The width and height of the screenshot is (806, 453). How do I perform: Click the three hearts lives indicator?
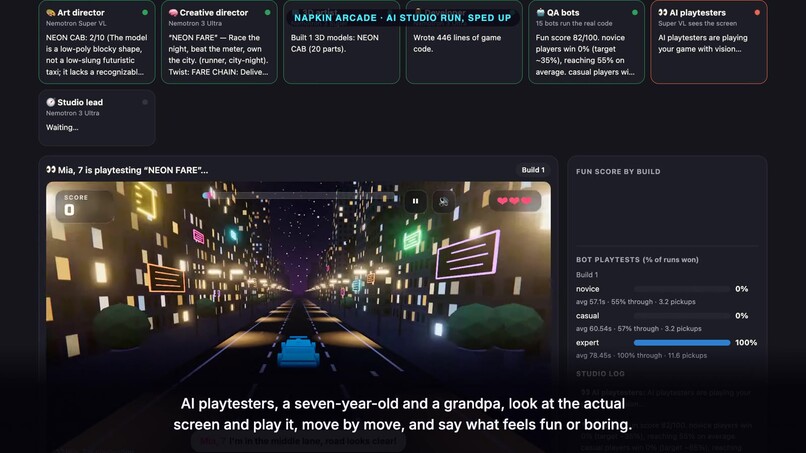point(514,201)
